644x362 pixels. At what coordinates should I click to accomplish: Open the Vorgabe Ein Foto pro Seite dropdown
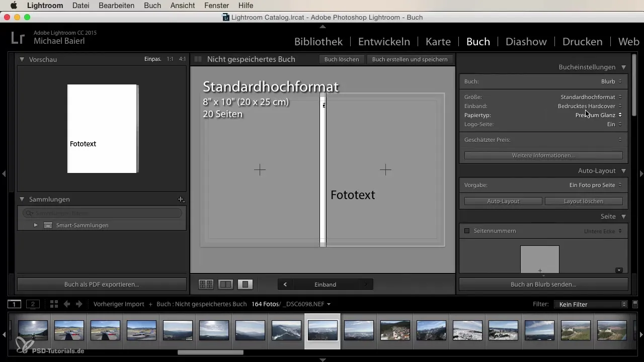596,185
